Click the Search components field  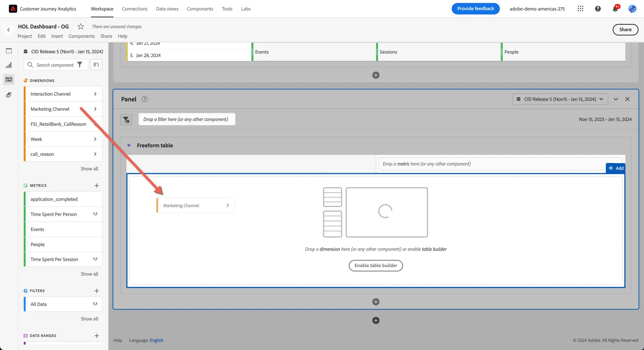(x=55, y=65)
